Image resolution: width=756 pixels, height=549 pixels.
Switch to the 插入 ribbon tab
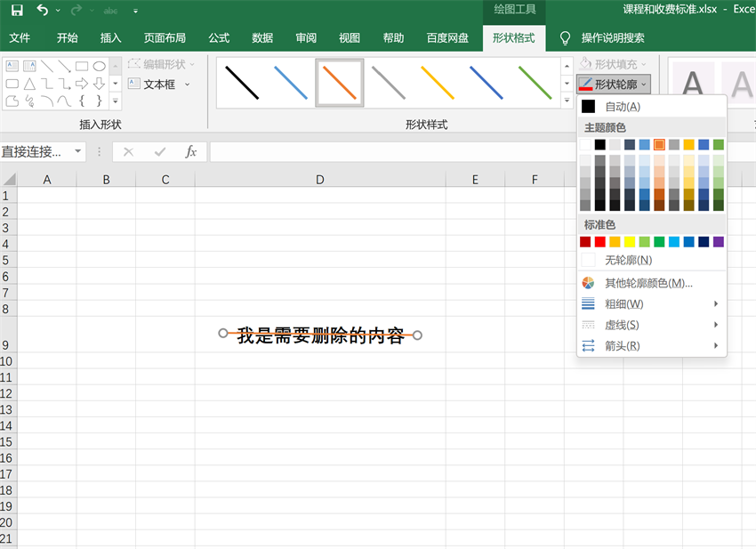[x=111, y=38]
